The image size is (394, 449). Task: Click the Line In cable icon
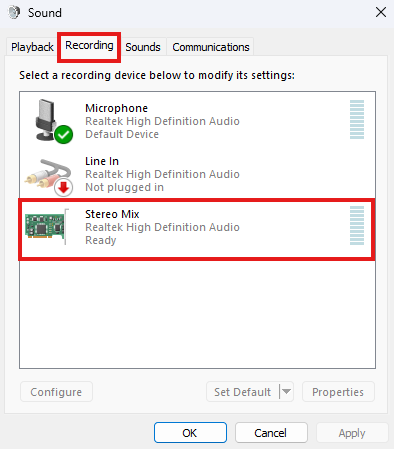coord(48,176)
